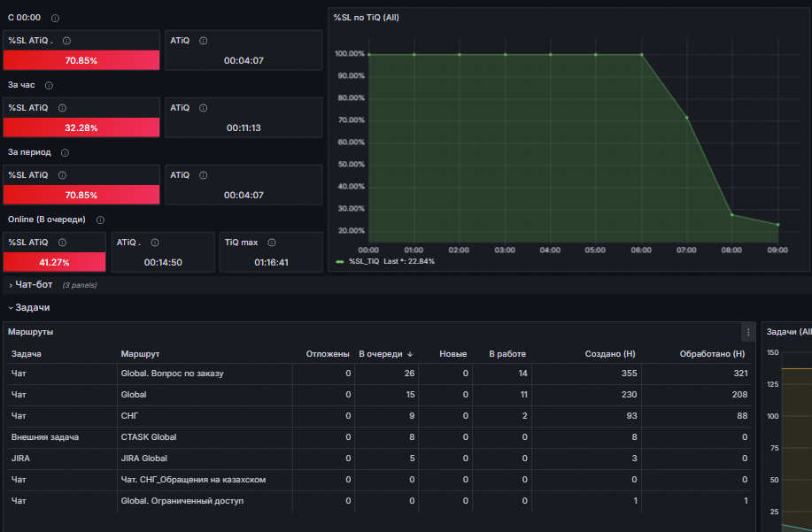Click the info icon beside "За период"
This screenshot has height=532, width=812.
(x=65, y=152)
